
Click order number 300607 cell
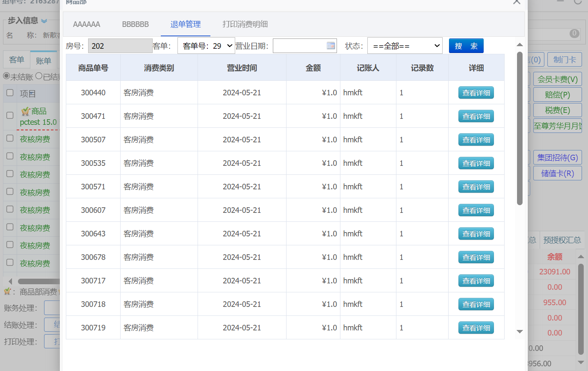pyautogui.click(x=93, y=210)
